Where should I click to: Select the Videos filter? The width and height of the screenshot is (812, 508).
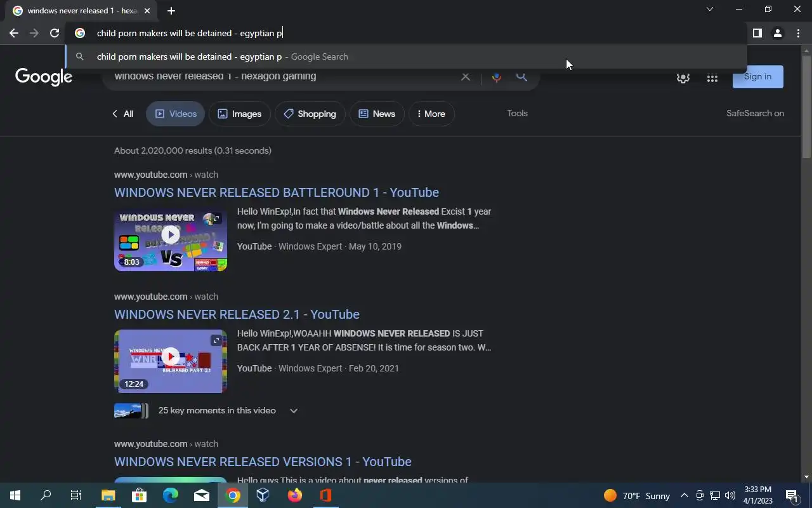click(x=176, y=114)
